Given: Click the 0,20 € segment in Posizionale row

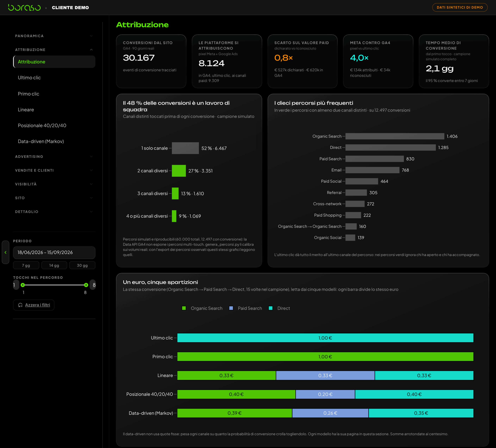Looking at the screenshot, I should [325, 394].
